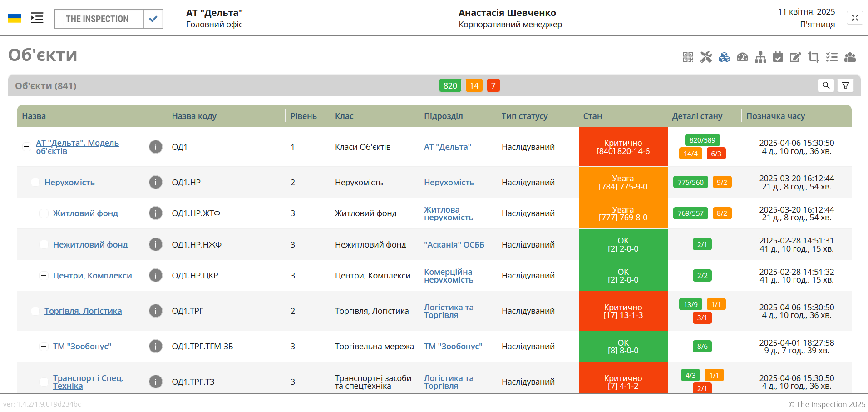Toggle the sidebar navigation menu icon
Screen dimensions: 868x412
coord(37,18)
